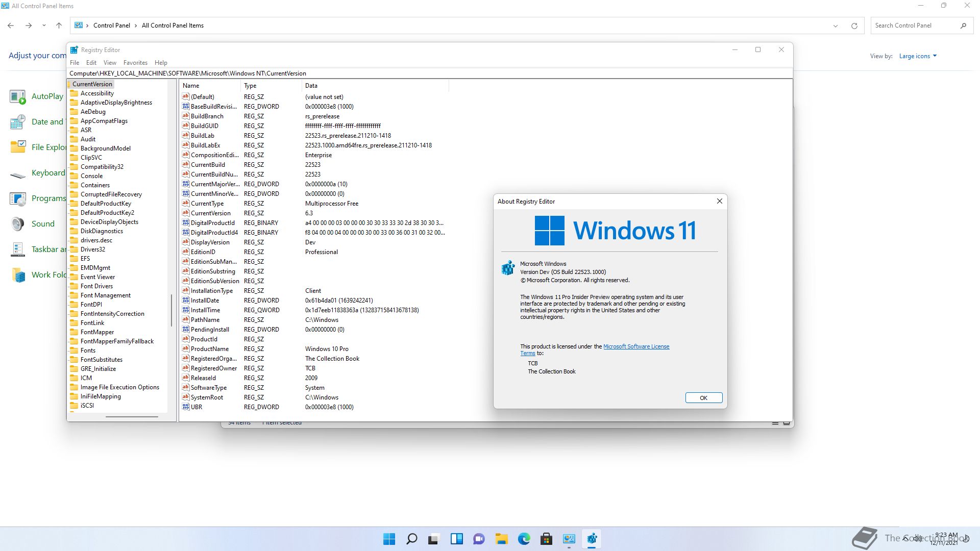This screenshot has height=551, width=980.
Task: Open Microsoft Software License Terms link
Action: (x=636, y=346)
